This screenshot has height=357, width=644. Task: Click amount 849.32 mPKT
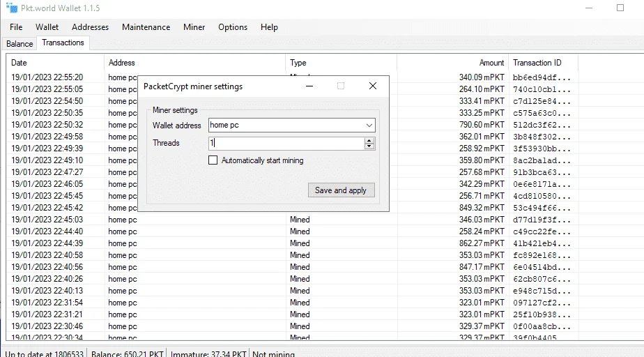(x=482, y=208)
